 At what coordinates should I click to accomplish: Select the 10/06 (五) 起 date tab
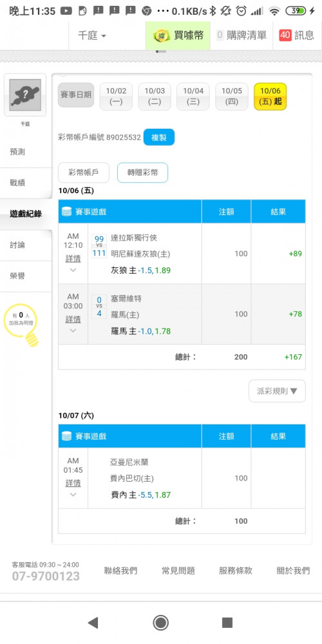[270, 97]
